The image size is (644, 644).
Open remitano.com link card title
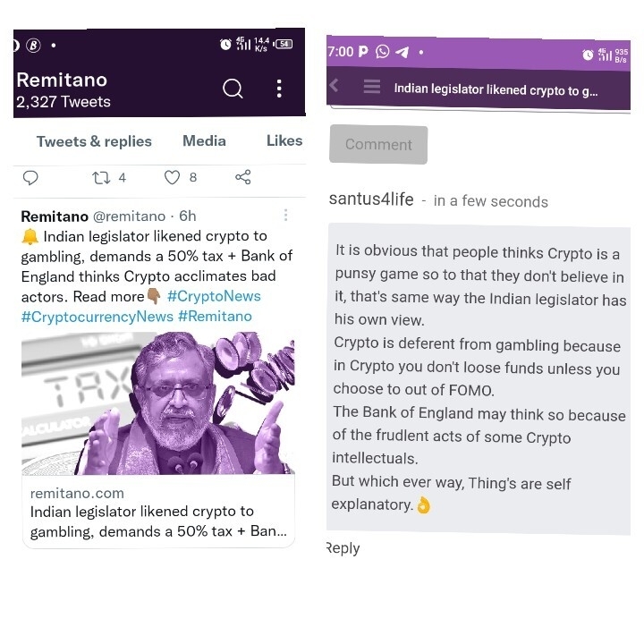click(x=158, y=521)
